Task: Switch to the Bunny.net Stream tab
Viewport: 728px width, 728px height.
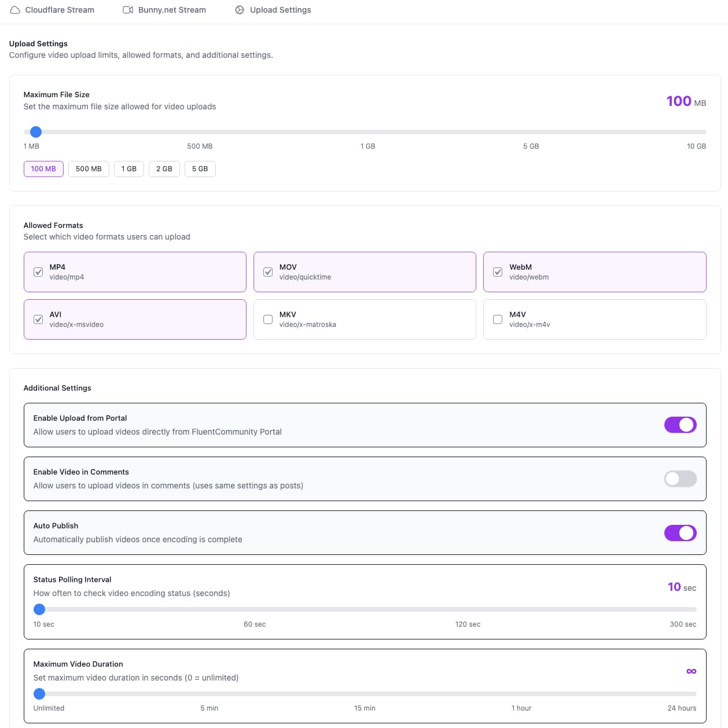Action: point(164,9)
